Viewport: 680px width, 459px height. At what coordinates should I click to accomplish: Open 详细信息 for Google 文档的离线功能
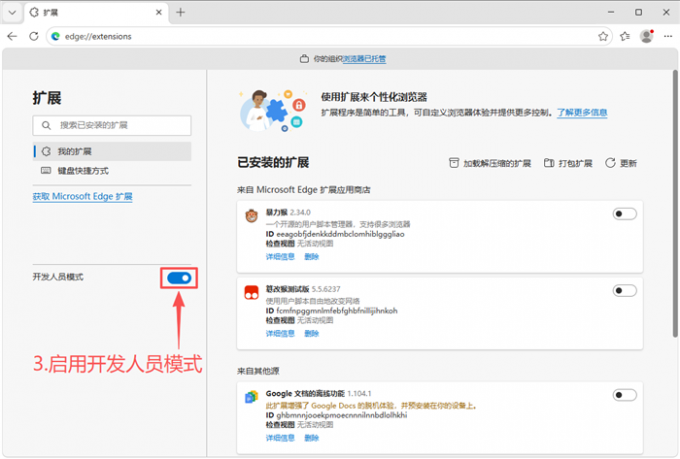point(280,438)
